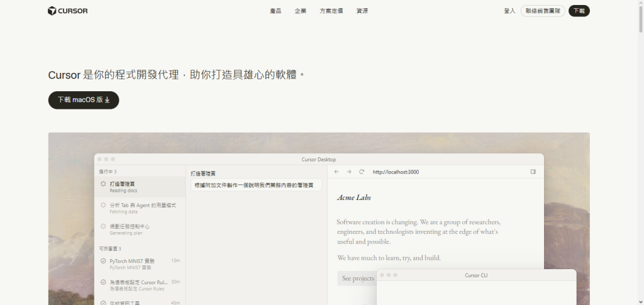Click the browser forward arrow in demo window
The height and width of the screenshot is (305, 644).
pyautogui.click(x=348, y=172)
